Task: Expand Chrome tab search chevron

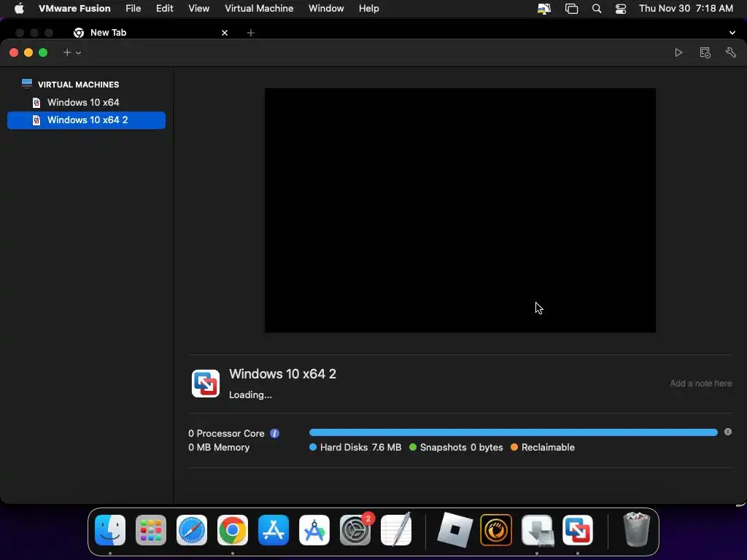Action: 732,33
